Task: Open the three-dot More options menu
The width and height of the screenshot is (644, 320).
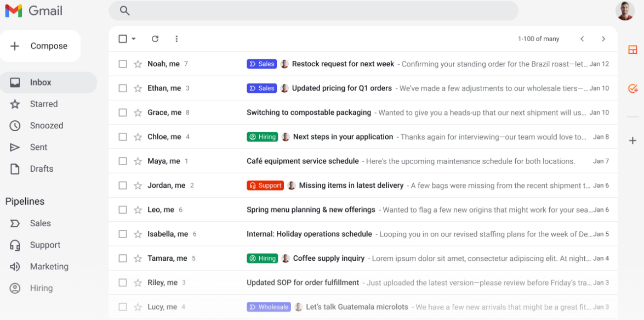Action: [x=176, y=38]
